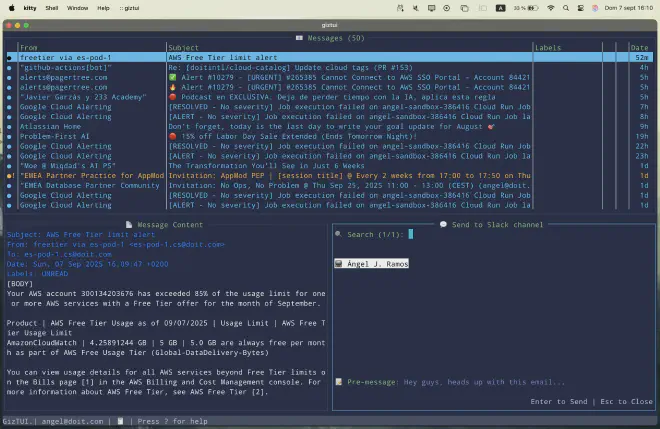Click the Subject column header
660x429 pixels.
184,48
